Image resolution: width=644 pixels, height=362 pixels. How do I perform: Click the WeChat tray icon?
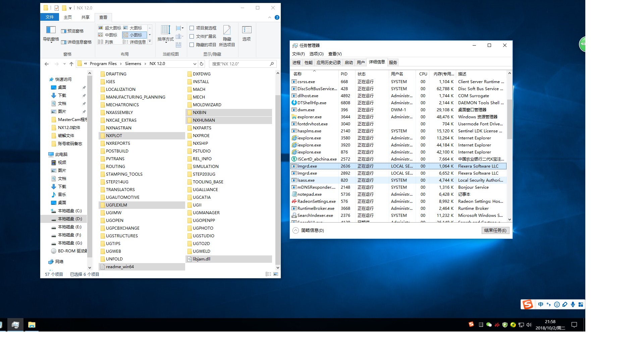[x=489, y=325]
